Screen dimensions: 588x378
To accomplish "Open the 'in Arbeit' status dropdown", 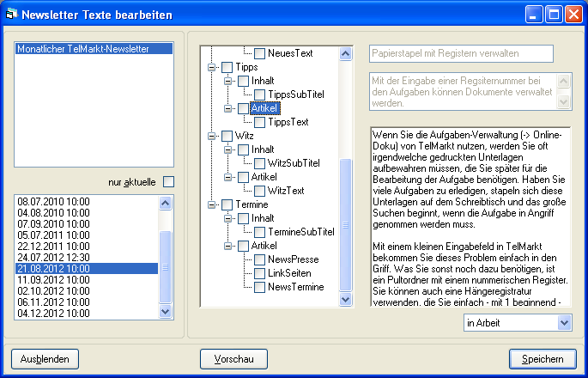I will pos(563,322).
